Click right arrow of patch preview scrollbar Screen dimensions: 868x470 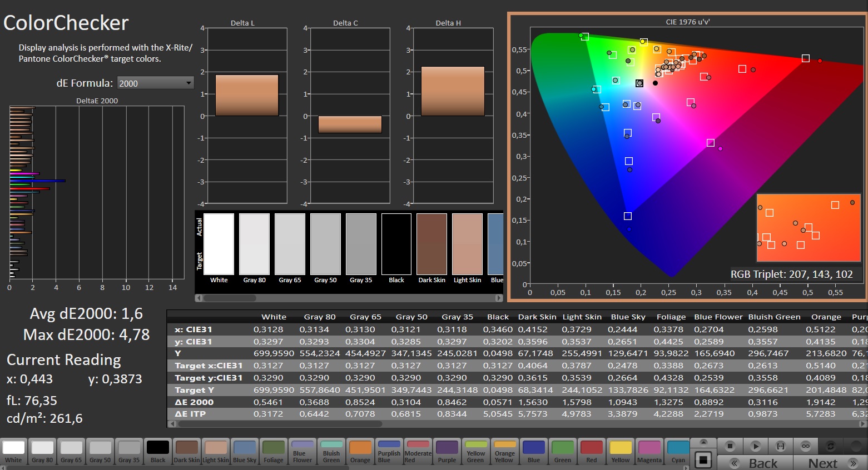click(x=499, y=298)
